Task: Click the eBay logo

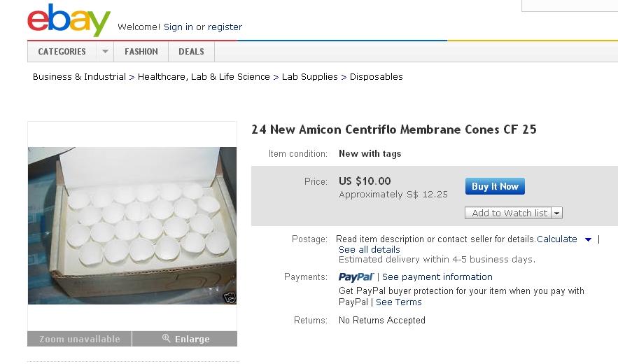Action: [x=69, y=20]
